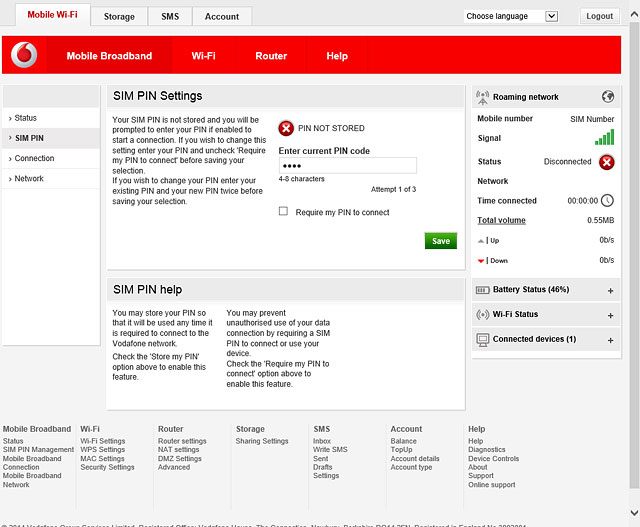Open the DMZ Settings footer link
Image resolution: width=640 pixels, height=527 pixels.
(180, 458)
